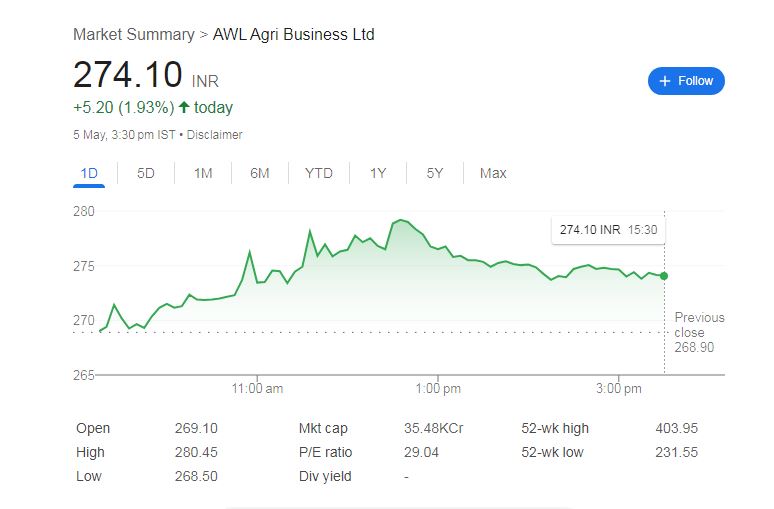Viewport: 774px width, 509px height.
Task: Switch to the 1M range tab
Action: [203, 173]
